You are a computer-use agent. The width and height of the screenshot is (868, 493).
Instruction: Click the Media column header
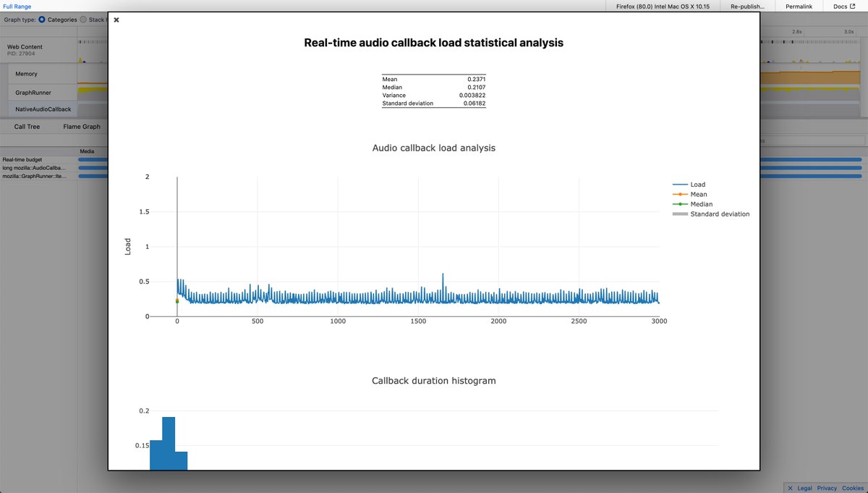[x=87, y=151]
